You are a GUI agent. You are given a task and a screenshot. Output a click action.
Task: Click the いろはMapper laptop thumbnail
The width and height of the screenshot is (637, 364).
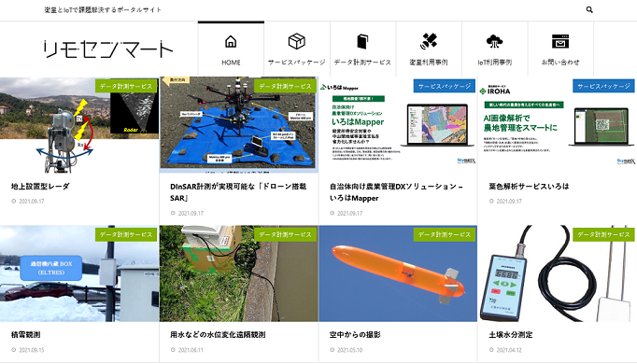pos(398,124)
